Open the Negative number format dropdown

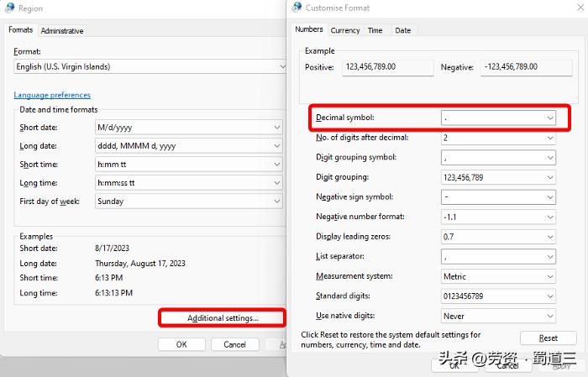pos(498,217)
